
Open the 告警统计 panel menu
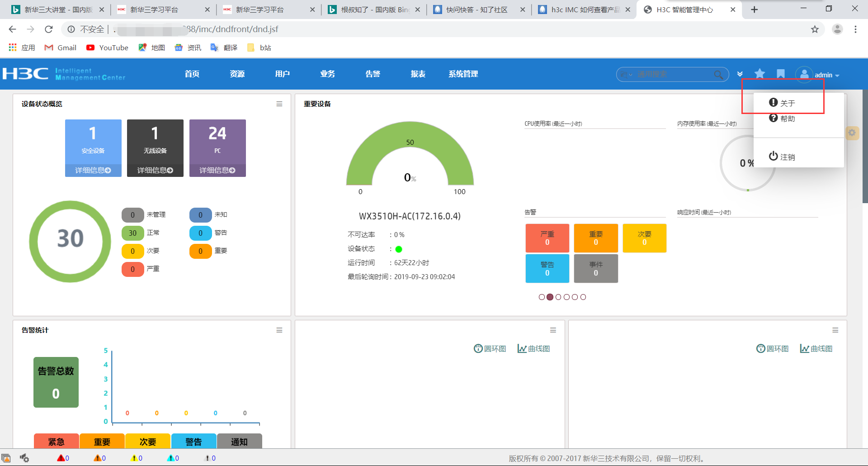[x=279, y=330]
